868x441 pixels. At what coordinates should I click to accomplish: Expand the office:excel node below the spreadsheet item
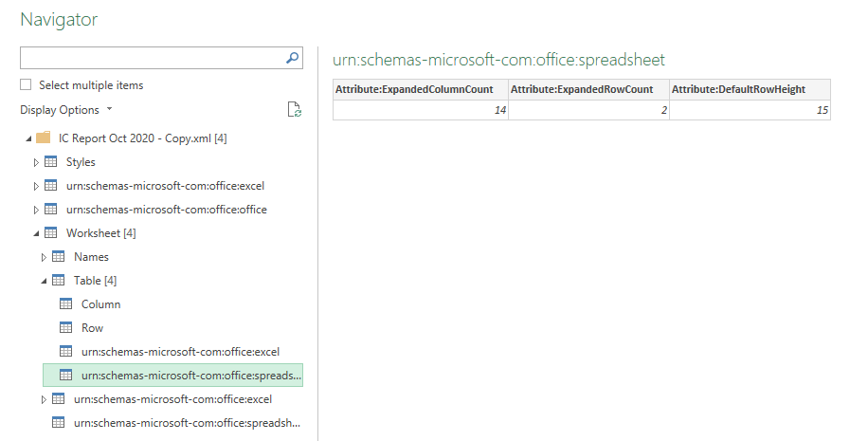44,399
